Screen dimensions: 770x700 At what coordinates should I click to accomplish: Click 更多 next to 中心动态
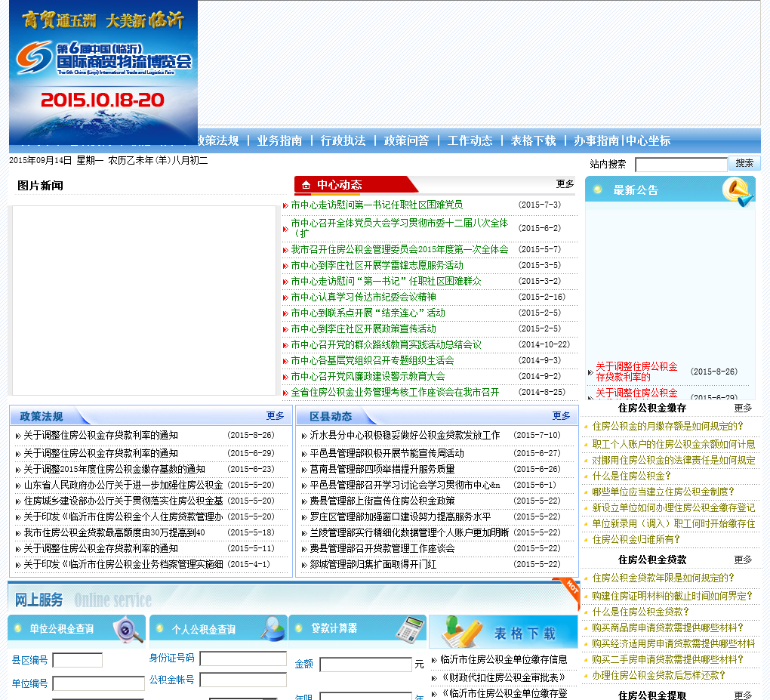pos(564,184)
